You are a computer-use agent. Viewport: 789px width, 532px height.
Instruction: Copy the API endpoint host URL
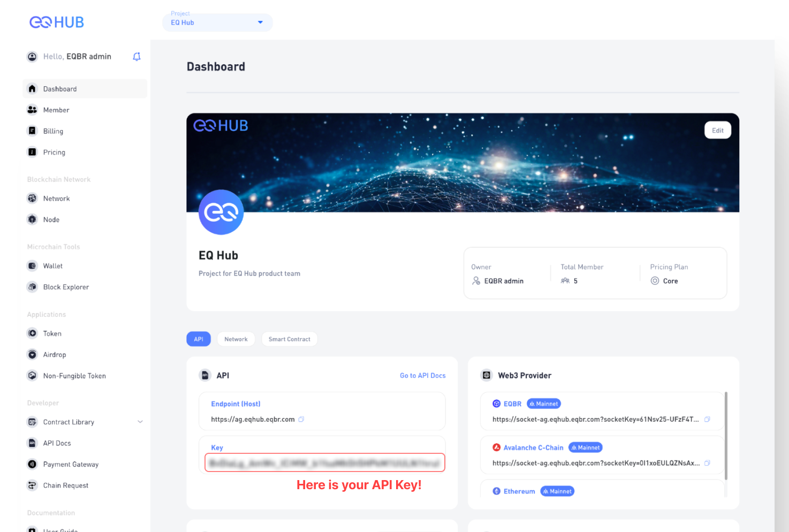pos(301,419)
